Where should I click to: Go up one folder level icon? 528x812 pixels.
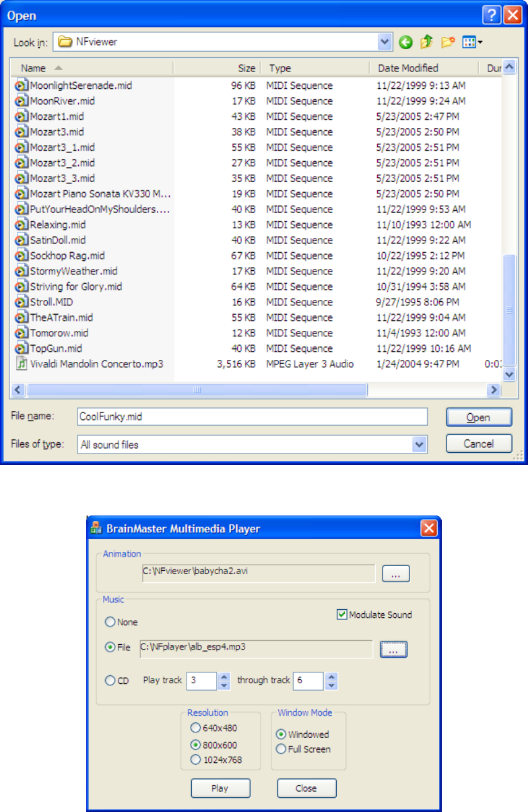426,42
